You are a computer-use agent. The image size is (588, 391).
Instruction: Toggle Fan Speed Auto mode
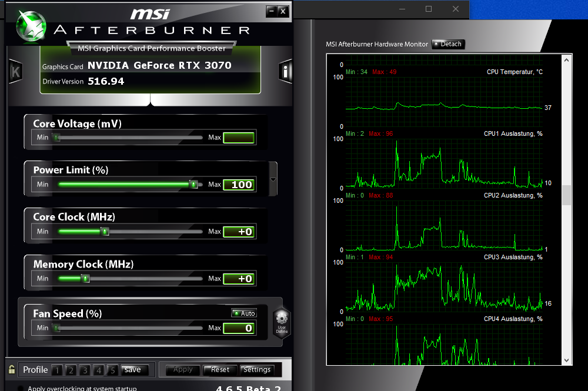point(244,313)
